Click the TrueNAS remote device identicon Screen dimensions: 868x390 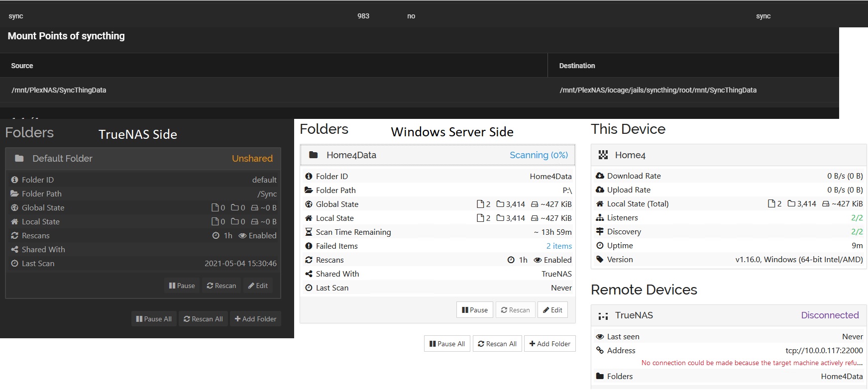tap(603, 316)
